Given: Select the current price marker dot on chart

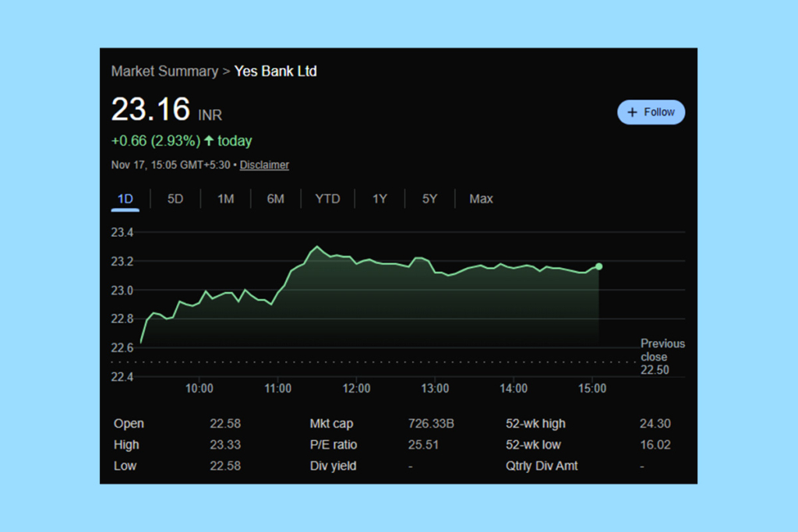Looking at the screenshot, I should coord(598,266).
